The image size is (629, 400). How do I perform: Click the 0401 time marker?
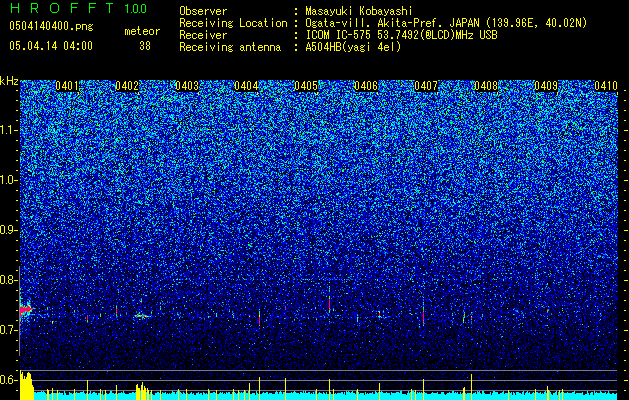[x=67, y=86]
